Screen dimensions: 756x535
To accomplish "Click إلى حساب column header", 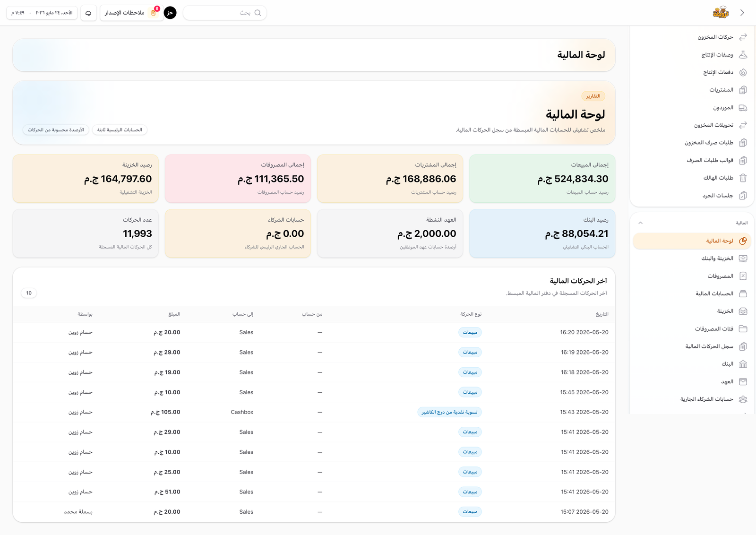I will click(243, 314).
